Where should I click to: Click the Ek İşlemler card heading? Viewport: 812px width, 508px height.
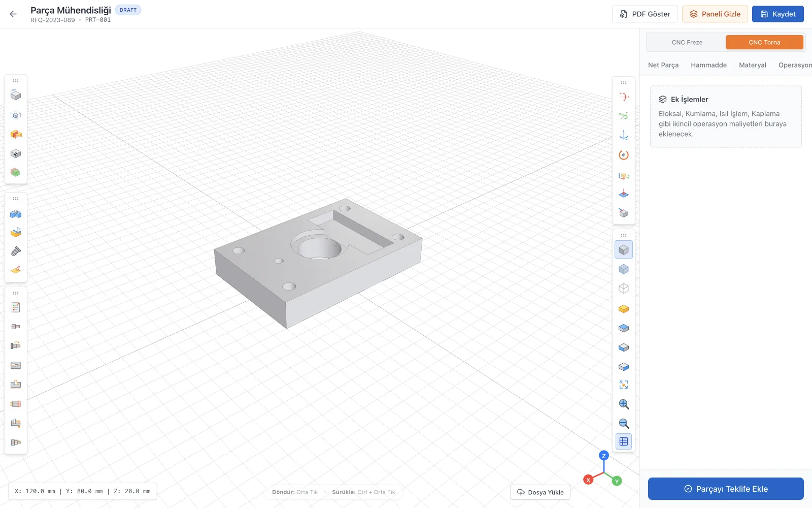[690, 99]
